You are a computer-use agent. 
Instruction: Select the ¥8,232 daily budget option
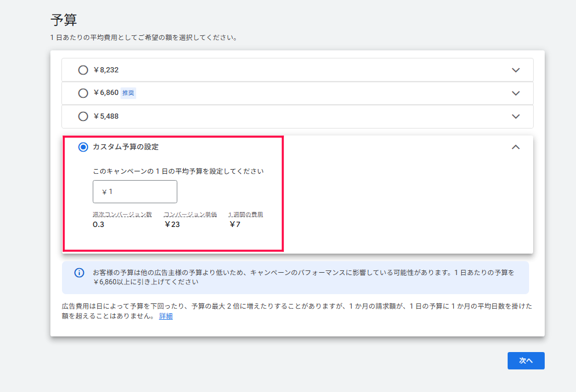[x=83, y=69]
